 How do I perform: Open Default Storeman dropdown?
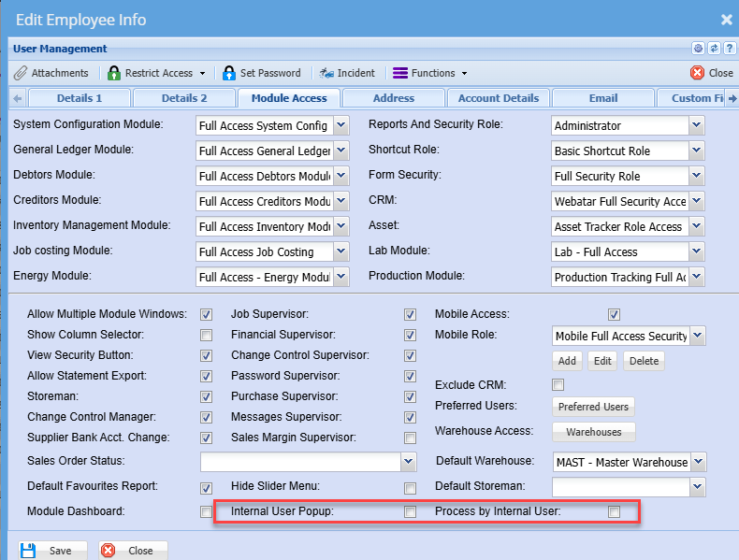tap(698, 487)
